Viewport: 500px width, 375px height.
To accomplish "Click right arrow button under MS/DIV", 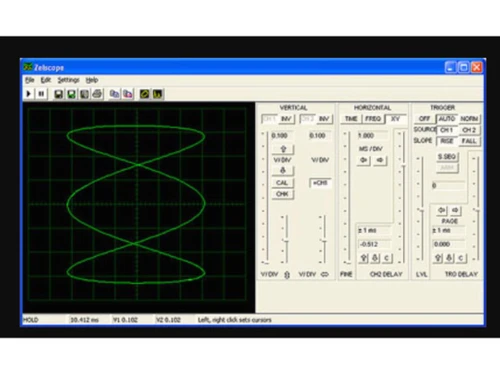I will 379,160.
